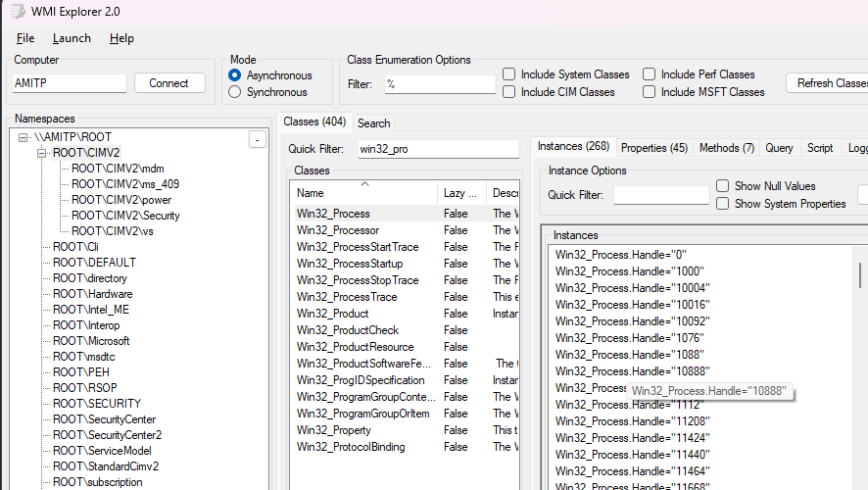This screenshot has width=868, height=490.
Task: Click the Instances list vertical scrollbar
Action: [x=861, y=294]
